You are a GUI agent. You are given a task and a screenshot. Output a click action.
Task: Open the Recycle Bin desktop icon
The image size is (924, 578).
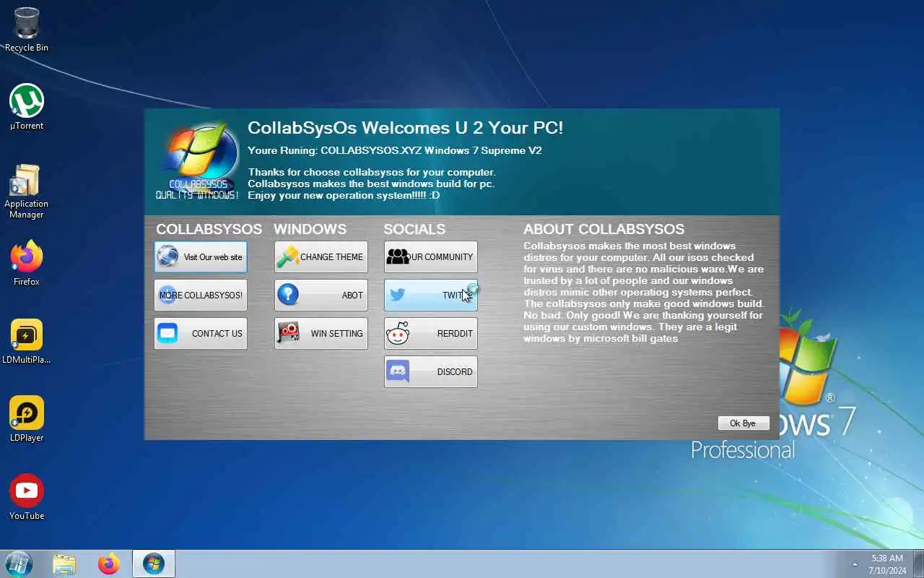[27, 30]
